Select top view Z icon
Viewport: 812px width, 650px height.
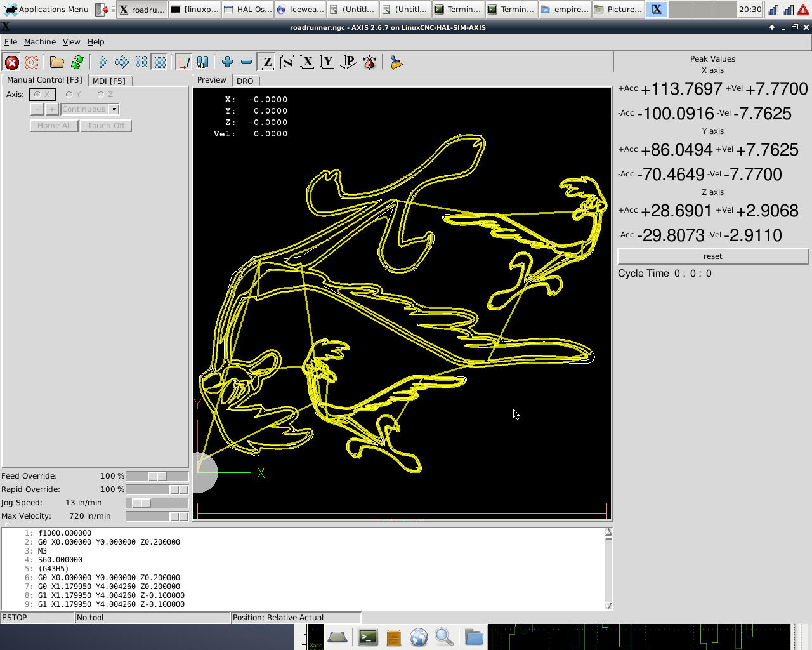[267, 62]
